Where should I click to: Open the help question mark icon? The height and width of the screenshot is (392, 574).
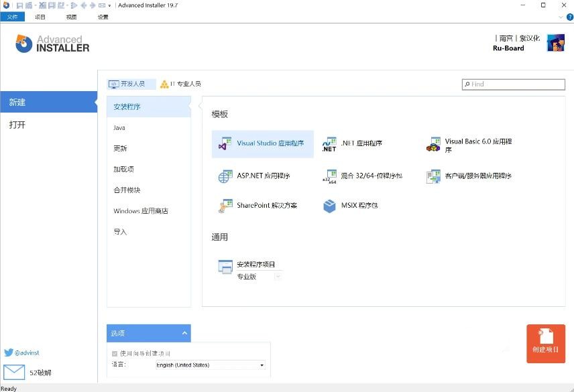tap(570, 17)
